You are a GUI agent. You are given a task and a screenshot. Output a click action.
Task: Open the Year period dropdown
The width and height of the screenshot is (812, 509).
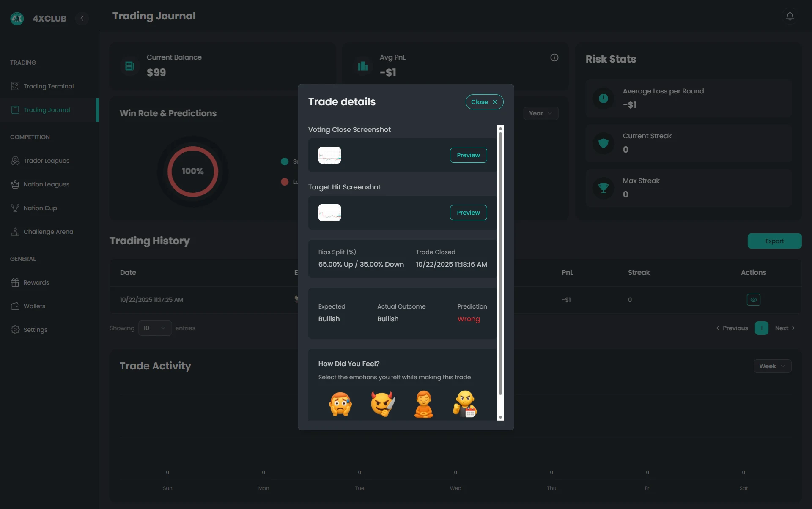pos(540,113)
